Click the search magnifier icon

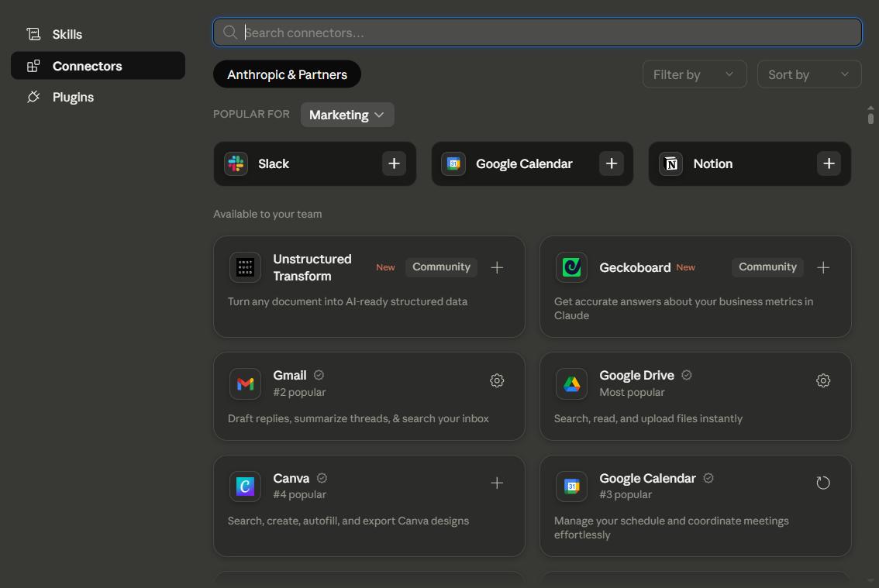pos(230,33)
